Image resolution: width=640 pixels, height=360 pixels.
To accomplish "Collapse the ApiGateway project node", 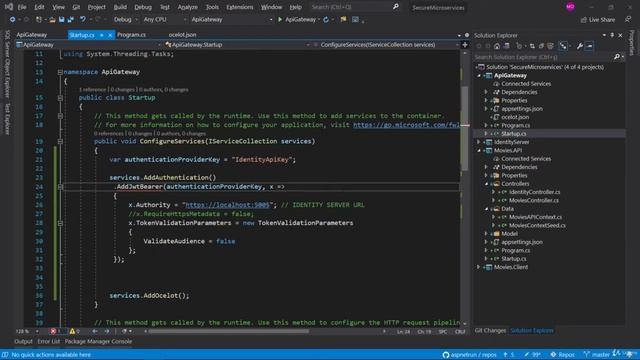I will pyautogui.click(x=479, y=76).
